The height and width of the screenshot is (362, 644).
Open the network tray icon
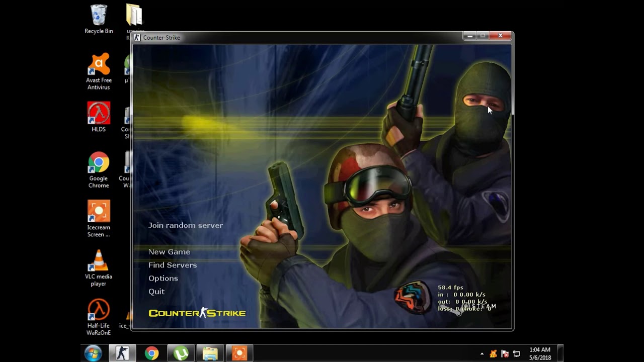point(516,354)
